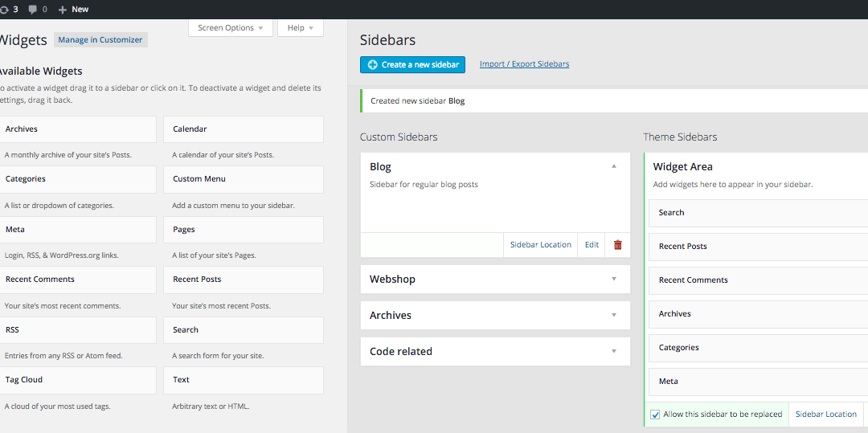The height and width of the screenshot is (433, 868).
Task: Click the red trash icon for Blog sidebar
Action: point(617,245)
